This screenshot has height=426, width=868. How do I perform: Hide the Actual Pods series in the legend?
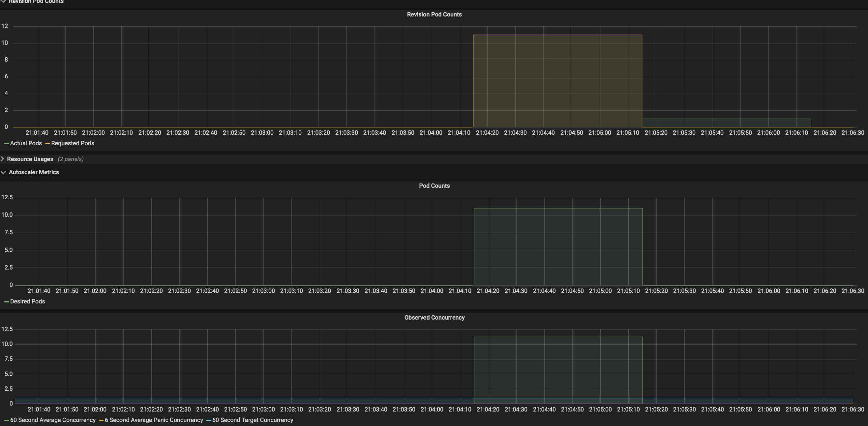(x=26, y=143)
